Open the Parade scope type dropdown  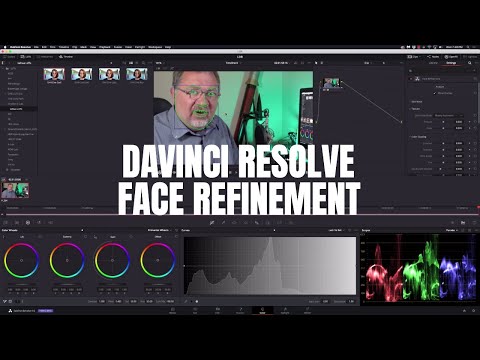click(x=451, y=230)
